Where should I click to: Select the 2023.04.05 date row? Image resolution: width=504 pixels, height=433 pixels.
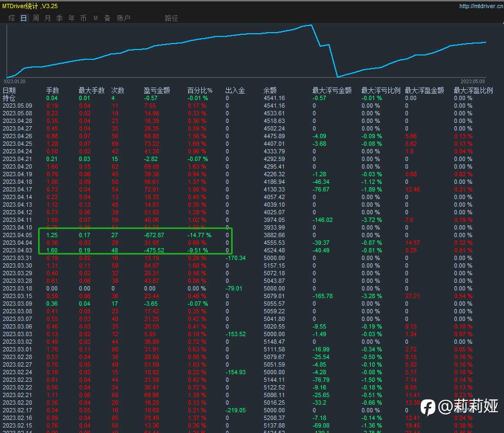tap(17, 235)
